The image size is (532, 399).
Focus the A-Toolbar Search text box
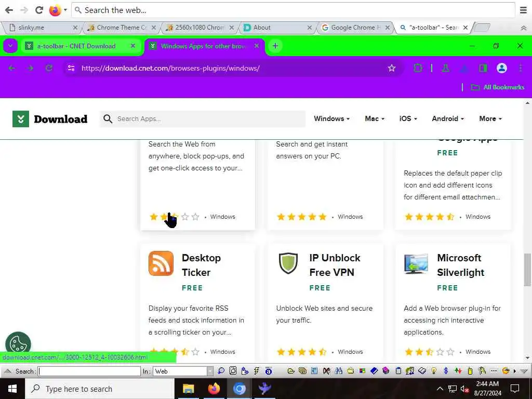click(x=89, y=371)
